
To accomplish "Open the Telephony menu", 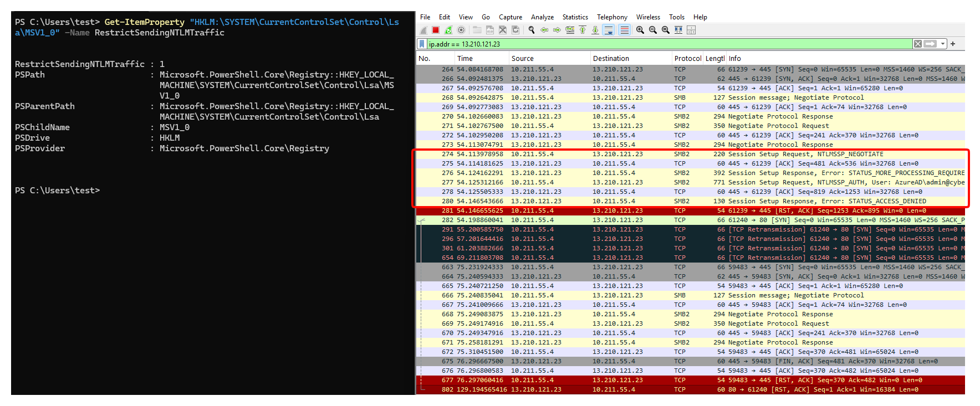I will pyautogui.click(x=612, y=17).
